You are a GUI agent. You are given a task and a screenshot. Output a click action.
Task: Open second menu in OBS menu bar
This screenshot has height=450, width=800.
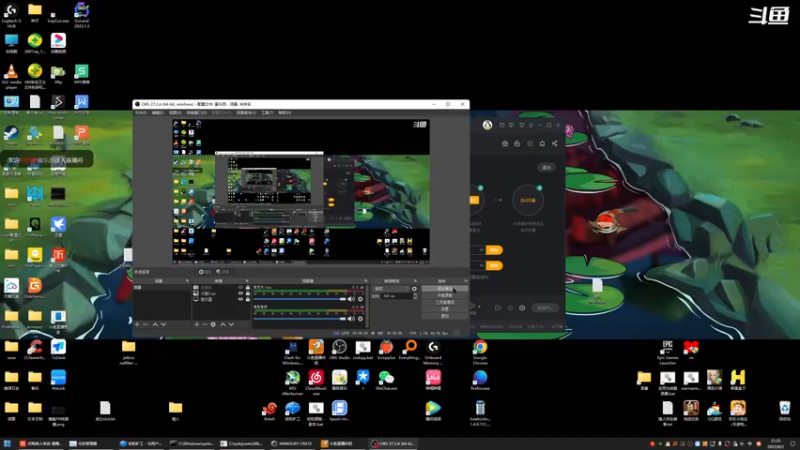click(158, 113)
